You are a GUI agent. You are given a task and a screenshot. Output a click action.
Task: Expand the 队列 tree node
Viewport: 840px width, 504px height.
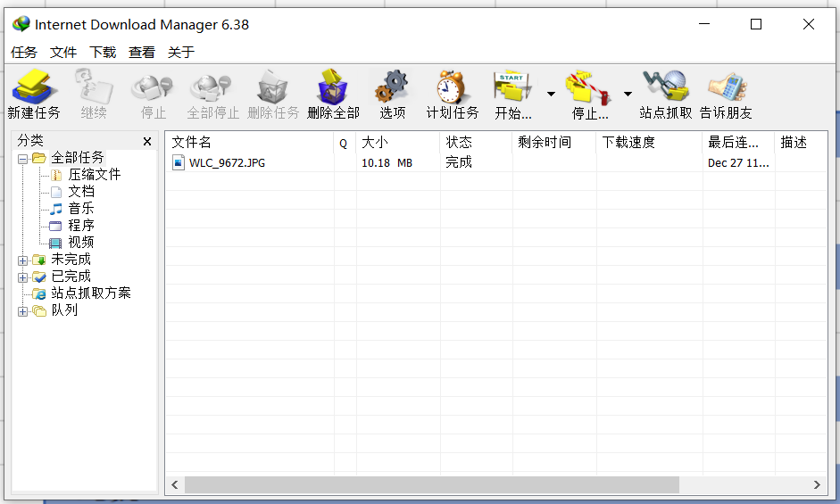pyautogui.click(x=22, y=311)
